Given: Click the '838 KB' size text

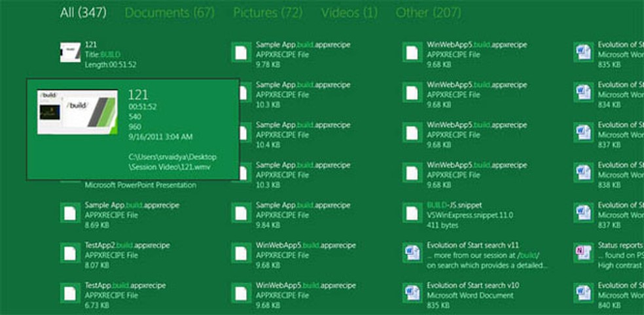Looking at the screenshot, I should (609, 185).
